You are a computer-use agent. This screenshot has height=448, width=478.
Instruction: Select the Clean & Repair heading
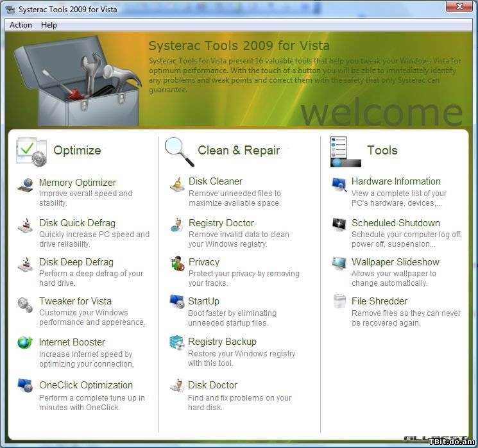point(239,150)
